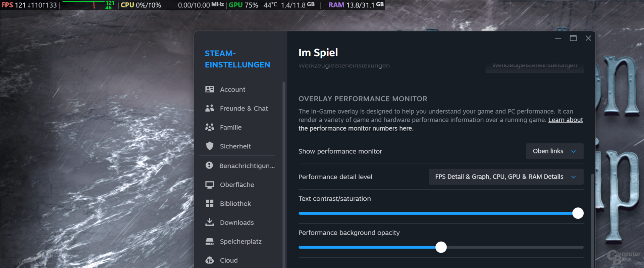Click the Text contrast/saturation slider handle
This screenshot has width=644, height=268.
[578, 213]
